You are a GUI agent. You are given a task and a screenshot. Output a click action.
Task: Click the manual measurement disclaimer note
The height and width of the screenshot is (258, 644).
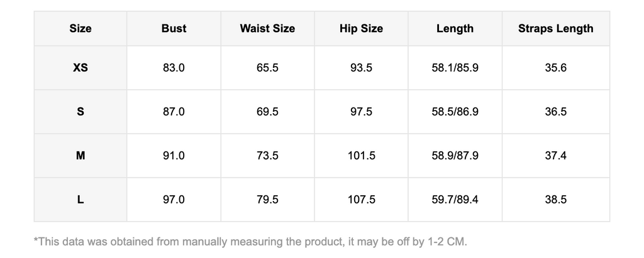click(x=250, y=241)
